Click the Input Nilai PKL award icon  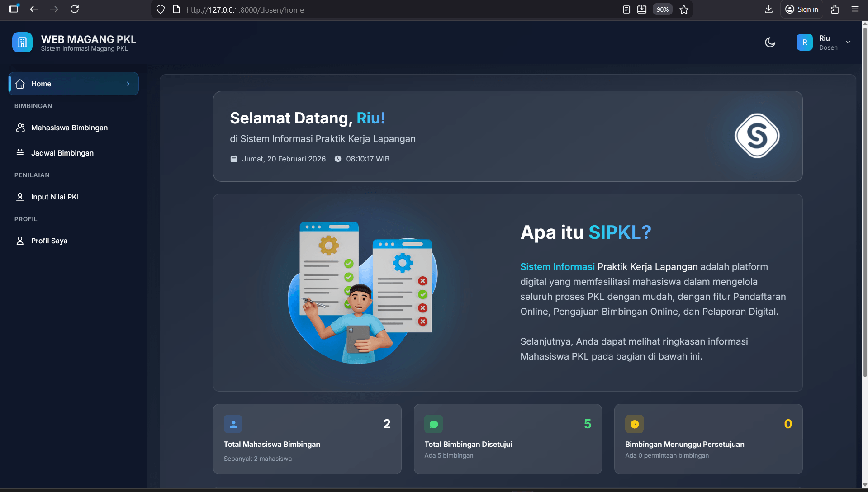pos(20,197)
